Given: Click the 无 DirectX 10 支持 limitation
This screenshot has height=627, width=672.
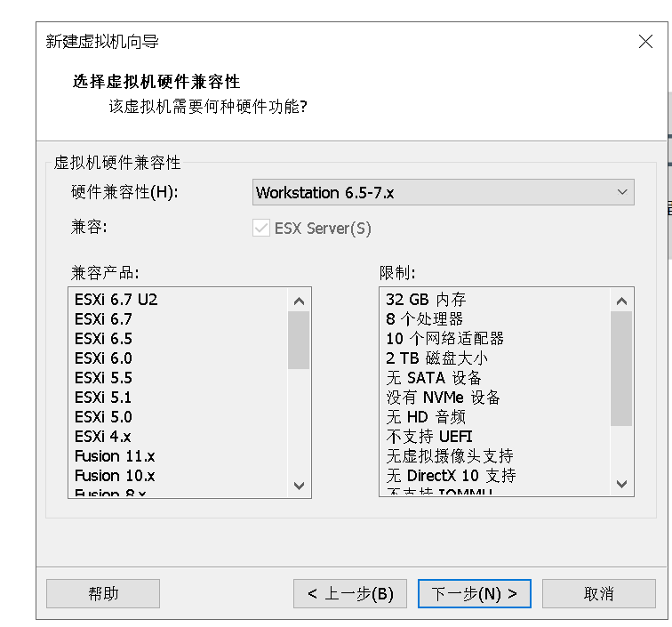Looking at the screenshot, I should click(451, 476).
